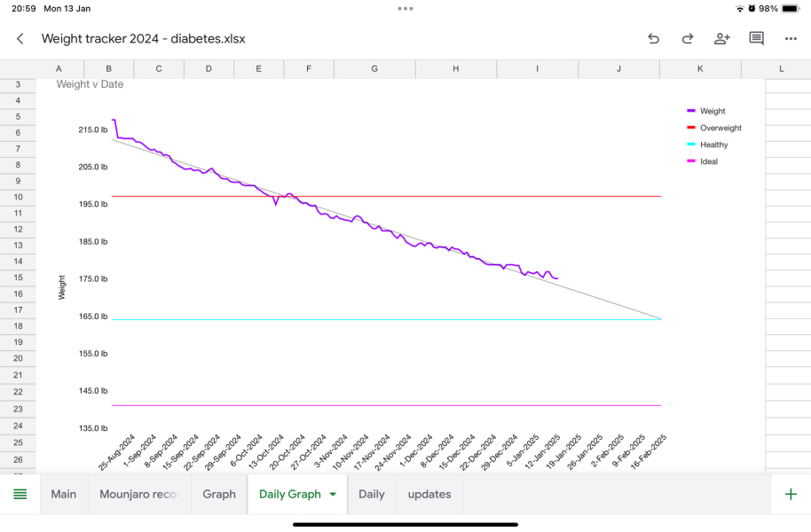Viewport: 811px width, 532px height.
Task: Click the magenta Ideal legend swatch
Action: 691,160
